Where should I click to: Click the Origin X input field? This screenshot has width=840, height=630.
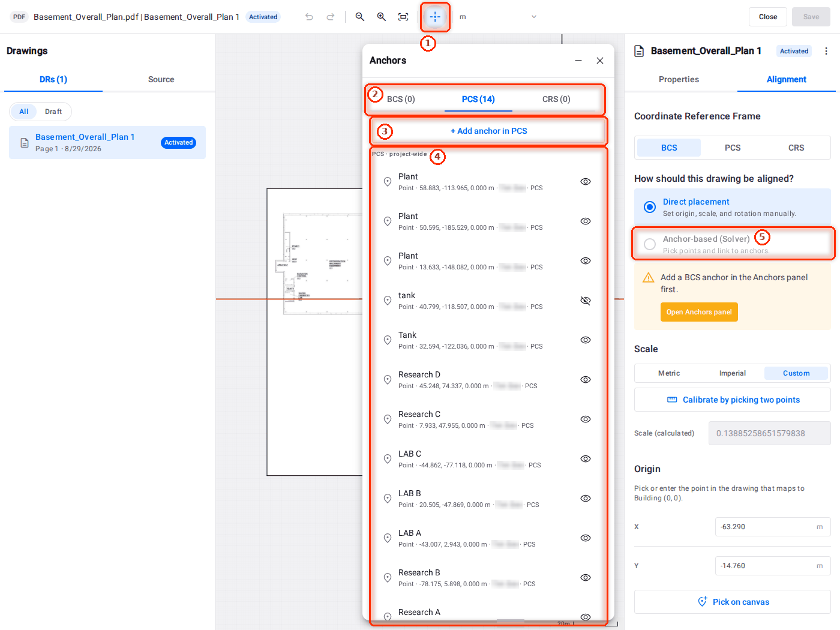point(773,527)
